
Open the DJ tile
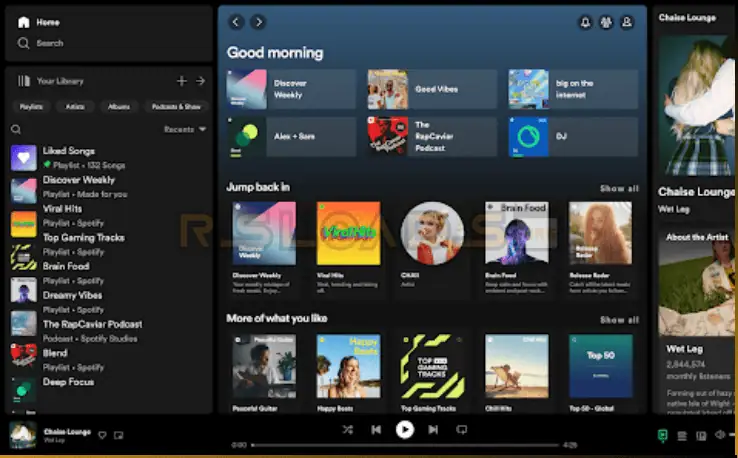573,137
